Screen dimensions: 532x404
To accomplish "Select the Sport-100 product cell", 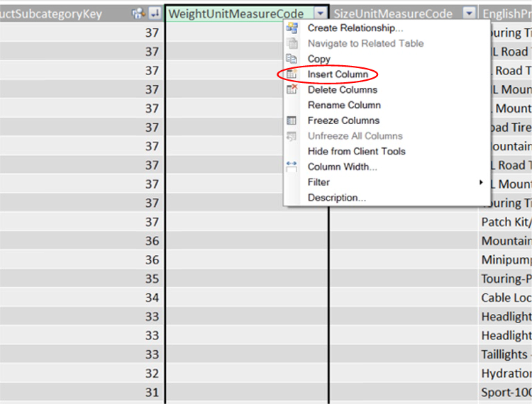I will pyautogui.click(x=505, y=392).
